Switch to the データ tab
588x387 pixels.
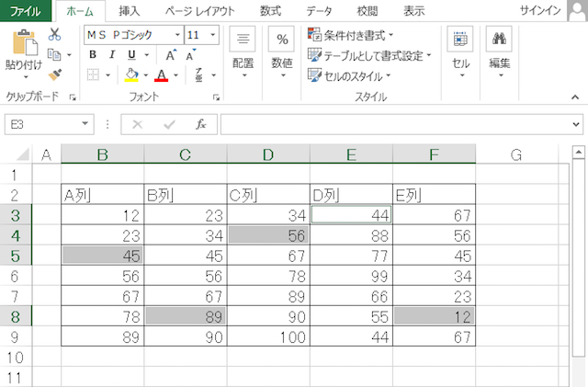319,11
